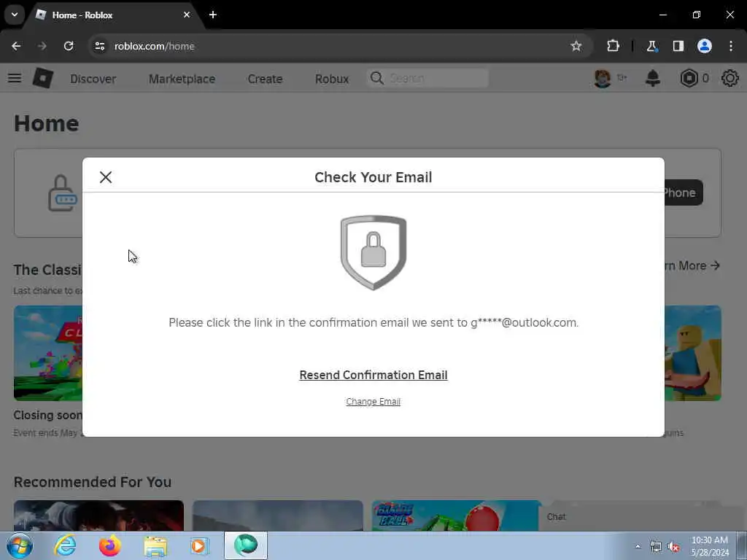Image resolution: width=747 pixels, height=560 pixels.
Task: Open a new browser tab
Action: [213, 15]
